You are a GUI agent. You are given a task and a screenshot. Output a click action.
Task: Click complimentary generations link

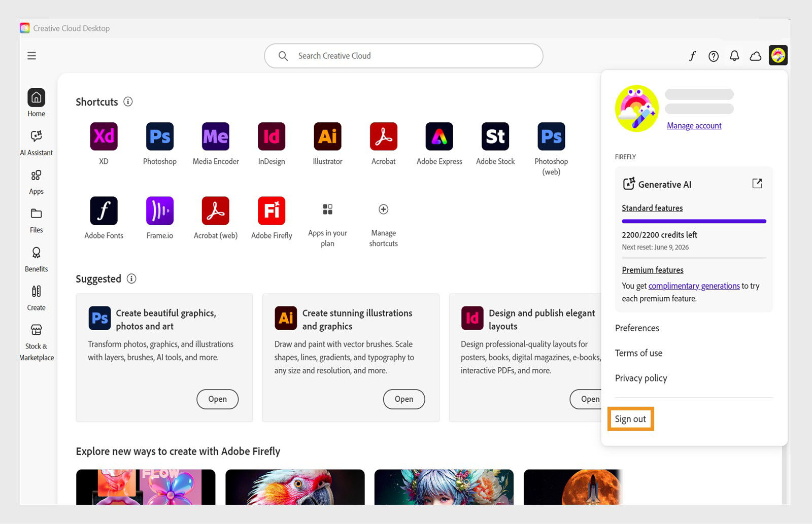[x=694, y=286]
